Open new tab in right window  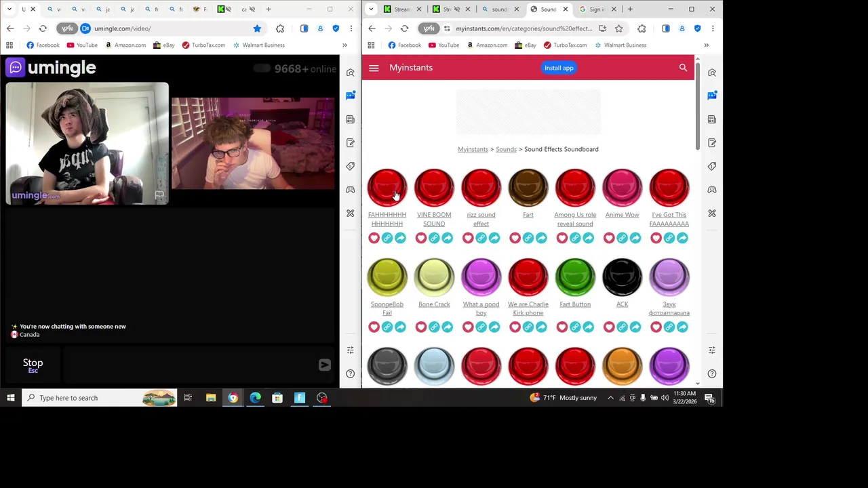630,9
